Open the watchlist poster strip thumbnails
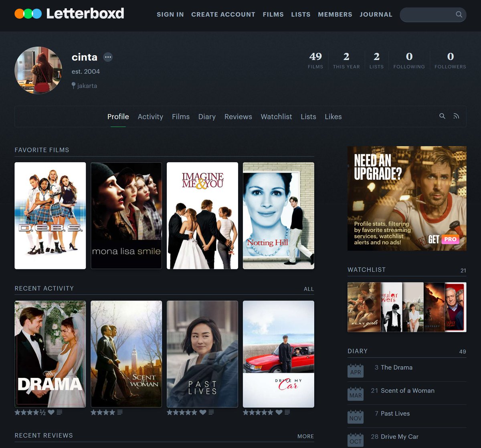Image resolution: width=481 pixels, height=448 pixels. coord(407,307)
